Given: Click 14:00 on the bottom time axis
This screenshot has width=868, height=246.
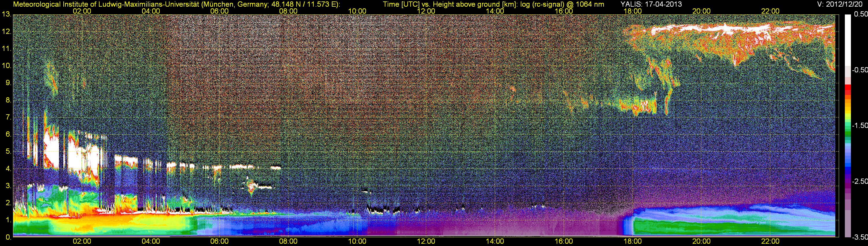Looking at the screenshot, I should tap(495, 241).
